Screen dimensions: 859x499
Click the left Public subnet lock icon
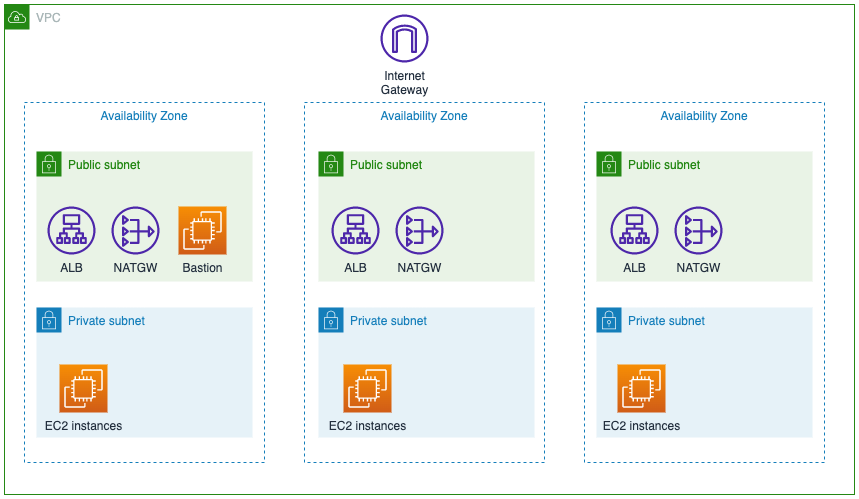click(49, 164)
